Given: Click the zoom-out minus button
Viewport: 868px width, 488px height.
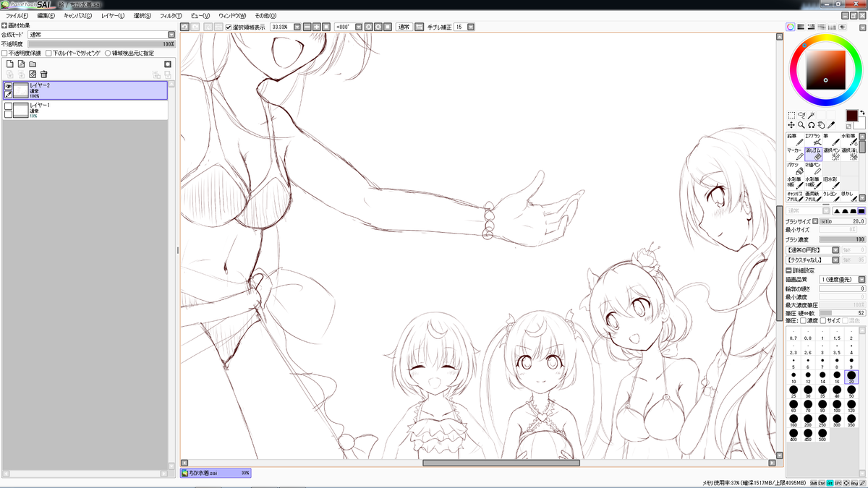Looking at the screenshot, I should click(307, 27).
